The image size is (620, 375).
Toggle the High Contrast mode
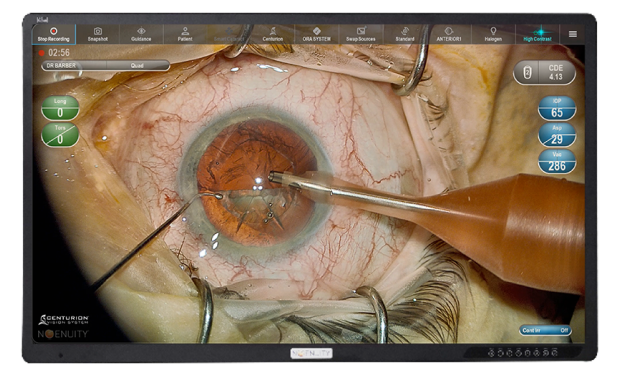tap(537, 34)
